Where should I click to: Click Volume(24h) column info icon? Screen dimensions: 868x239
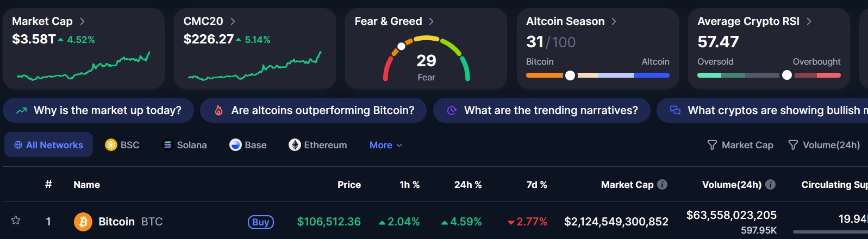pos(770,185)
